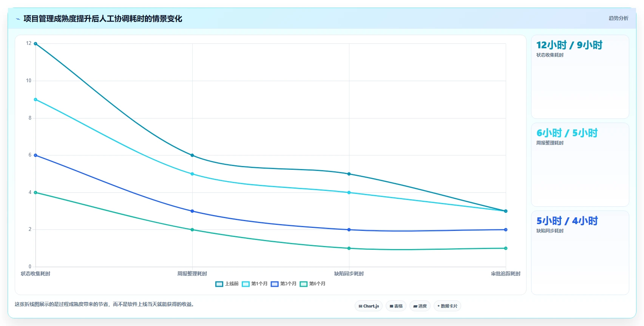Click the 周报整理耗时 caption in the second card
644x326 pixels.
pos(550,143)
